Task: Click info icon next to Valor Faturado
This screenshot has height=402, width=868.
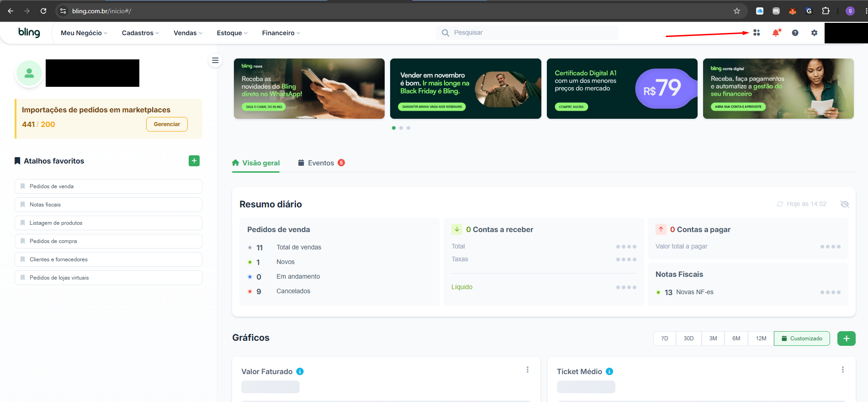Action: coord(300,371)
